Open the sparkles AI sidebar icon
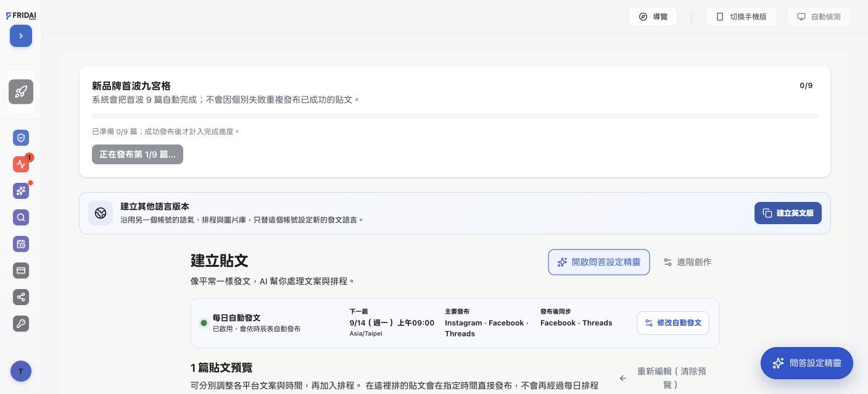This screenshot has height=394, width=868. pos(21,191)
